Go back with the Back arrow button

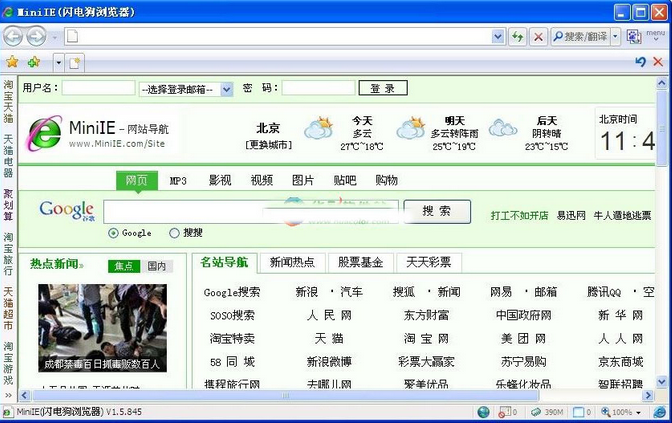13,37
